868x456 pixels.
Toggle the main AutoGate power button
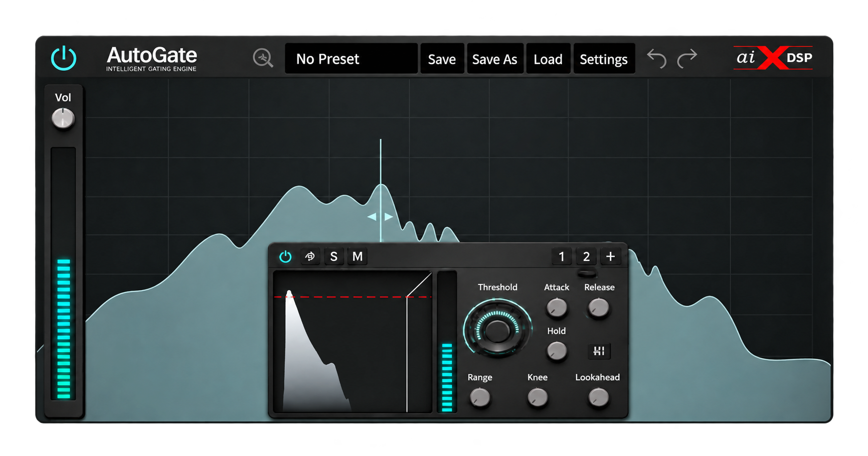click(64, 58)
